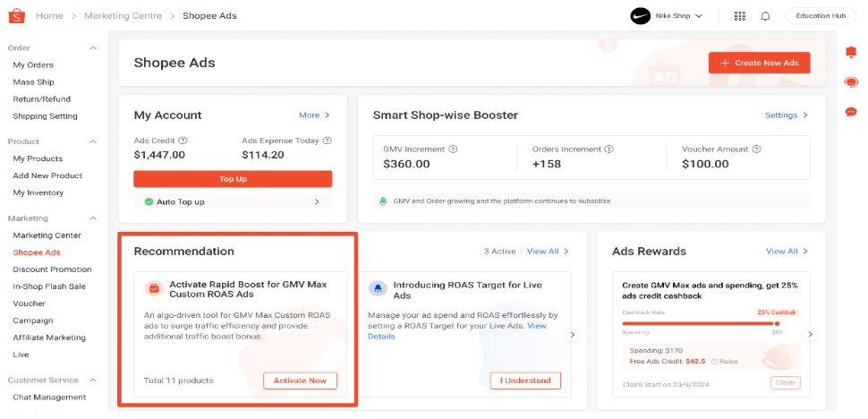Screen dimensions: 868x419
Task: Select Shopee Ads in sidebar
Action: tap(37, 252)
